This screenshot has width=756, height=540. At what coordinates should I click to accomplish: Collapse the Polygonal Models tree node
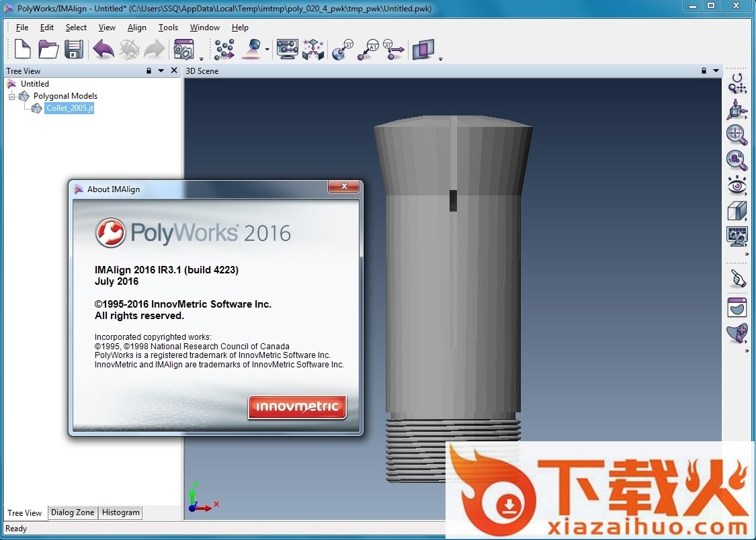point(12,96)
